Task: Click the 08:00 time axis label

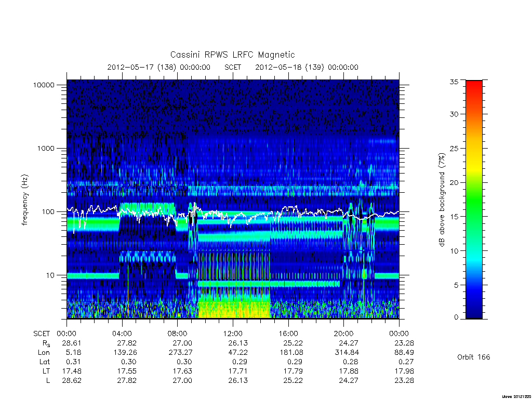Action: pyautogui.click(x=178, y=334)
